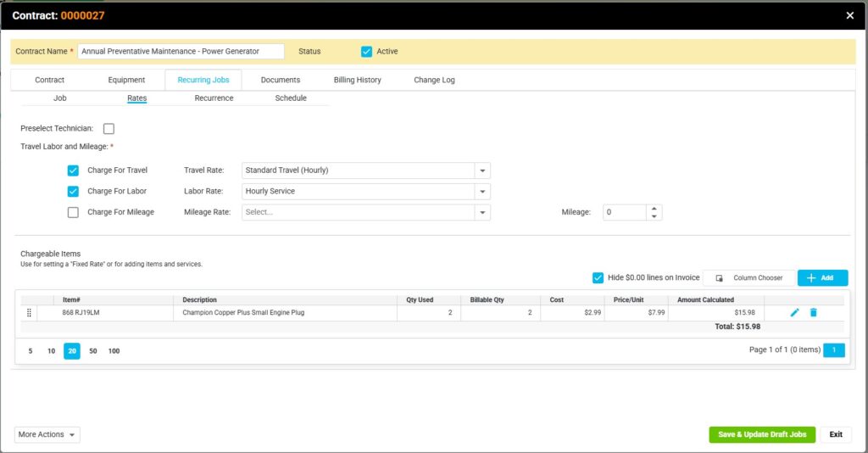Select the Rates sub-tab
Viewport: 868px width, 453px height.
point(136,98)
